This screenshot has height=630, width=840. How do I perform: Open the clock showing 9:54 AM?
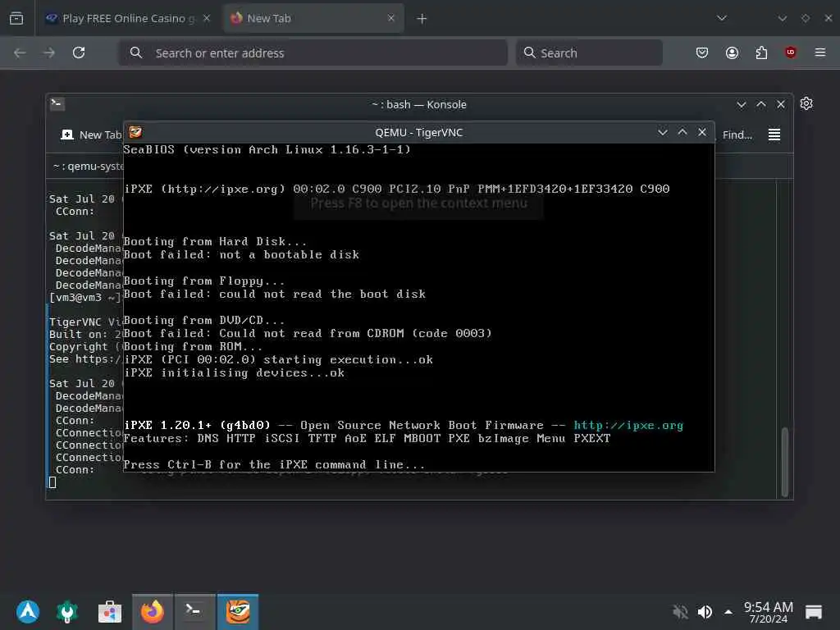(x=768, y=612)
